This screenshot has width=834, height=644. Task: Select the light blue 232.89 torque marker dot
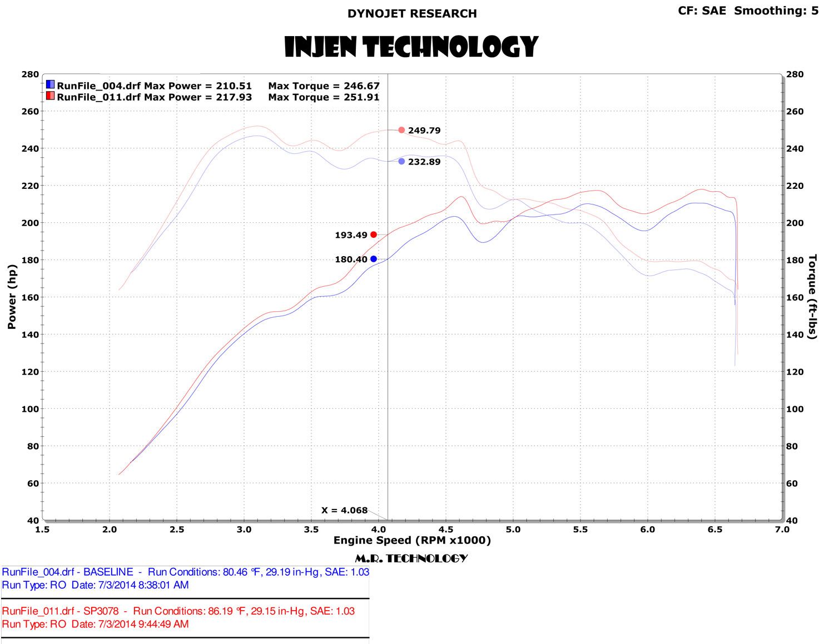(401, 162)
